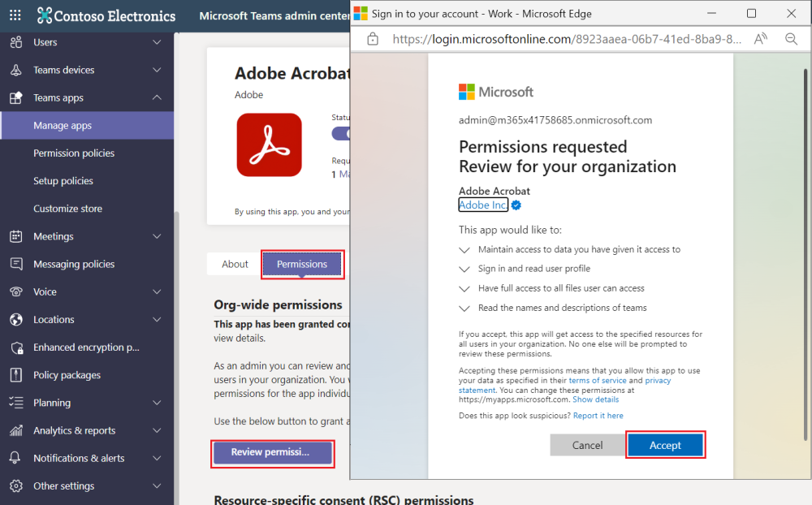Open Permission policies in the sidebar

click(74, 153)
